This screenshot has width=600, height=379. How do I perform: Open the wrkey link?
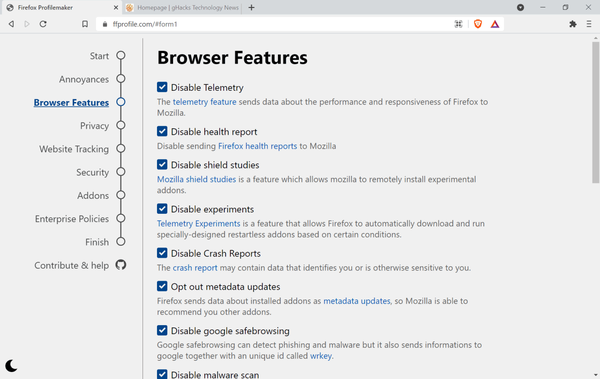click(321, 356)
